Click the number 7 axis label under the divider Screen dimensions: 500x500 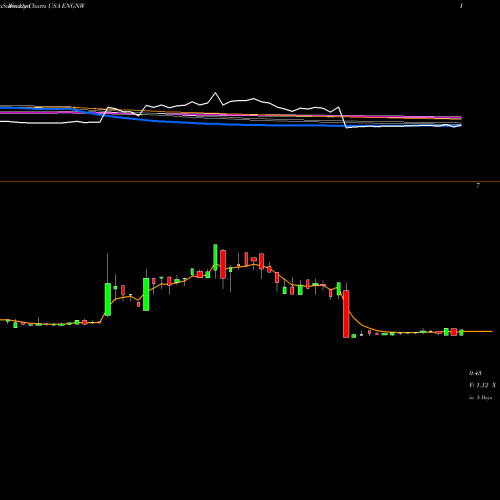coord(478,186)
